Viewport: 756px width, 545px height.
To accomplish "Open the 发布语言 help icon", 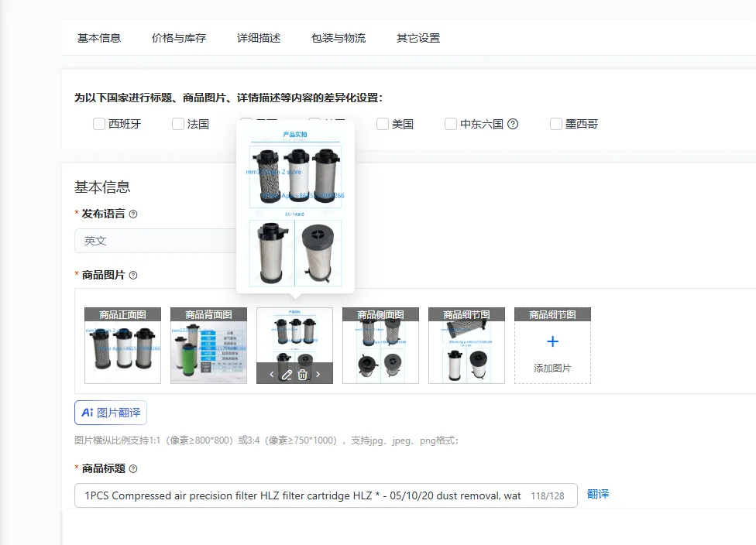I will click(133, 214).
